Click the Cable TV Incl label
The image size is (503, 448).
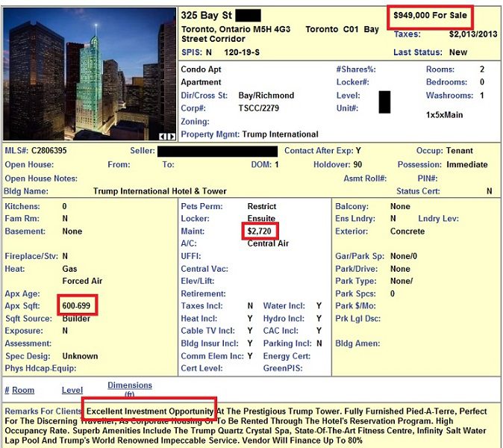coord(207,331)
